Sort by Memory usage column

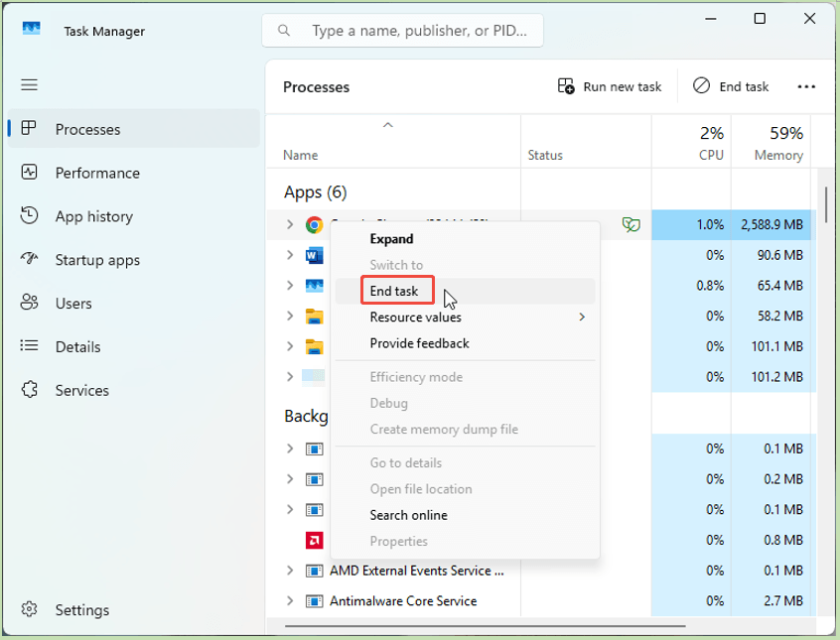point(770,142)
